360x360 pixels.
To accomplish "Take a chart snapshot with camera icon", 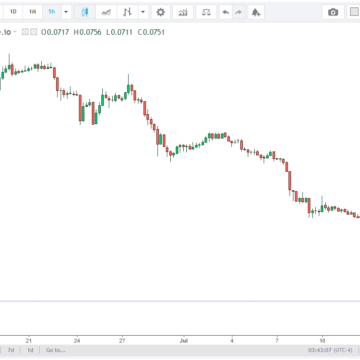I will pos(333,12).
